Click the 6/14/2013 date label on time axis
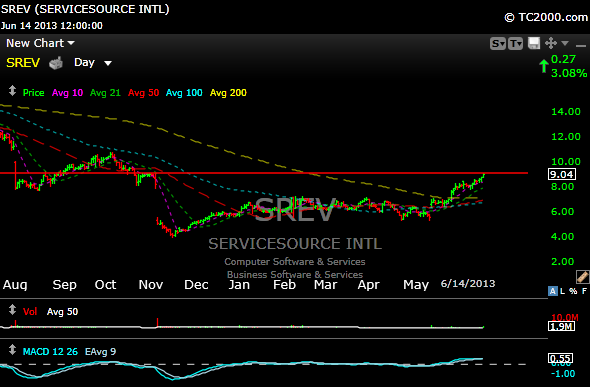 468,284
